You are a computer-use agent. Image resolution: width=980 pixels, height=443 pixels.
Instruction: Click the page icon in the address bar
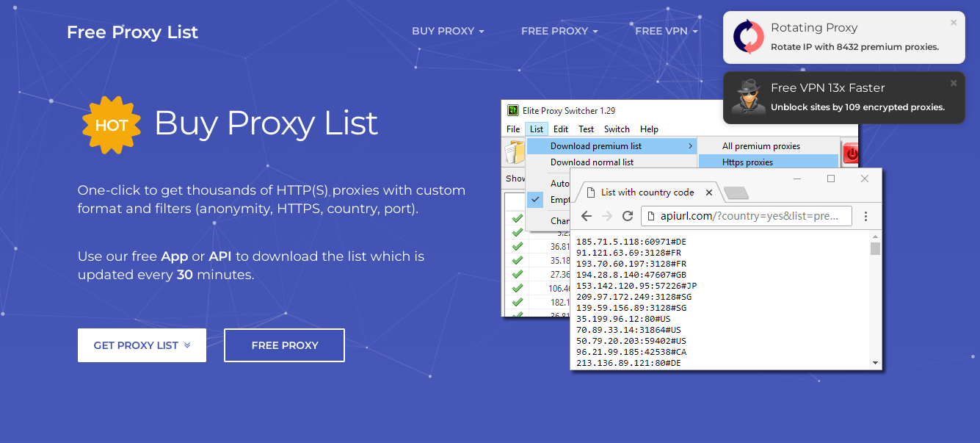coord(652,216)
